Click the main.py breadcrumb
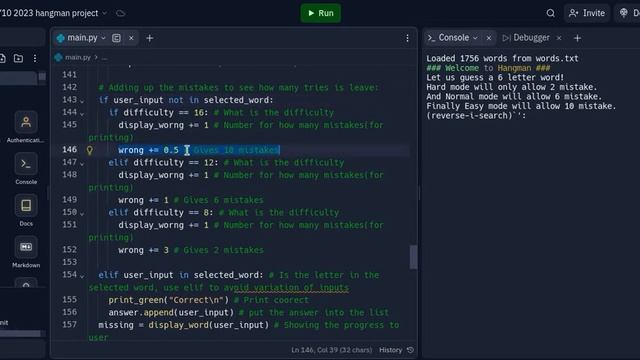 [x=78, y=57]
